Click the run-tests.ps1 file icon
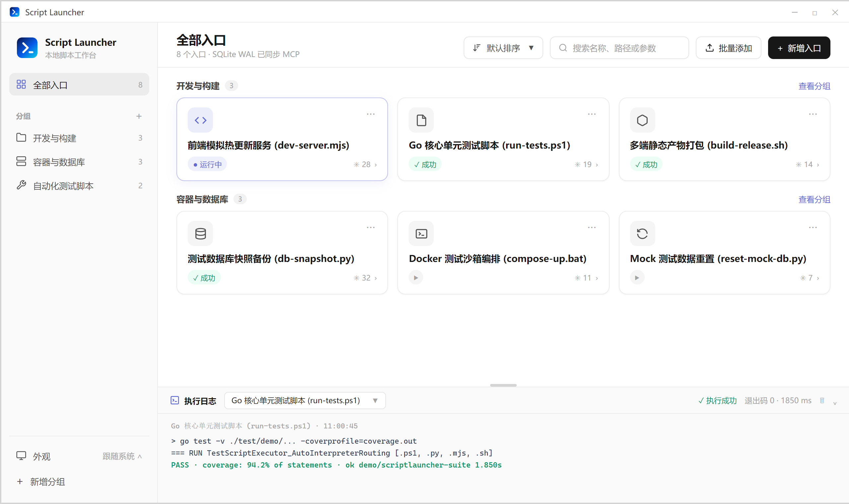The width and height of the screenshot is (849, 504). [421, 120]
